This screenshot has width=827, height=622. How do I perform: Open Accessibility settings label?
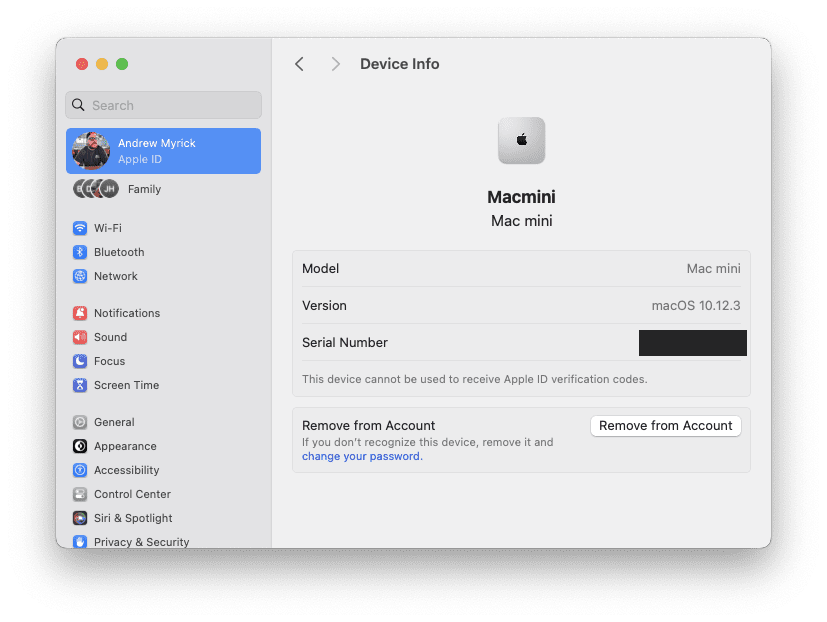[x=127, y=470]
